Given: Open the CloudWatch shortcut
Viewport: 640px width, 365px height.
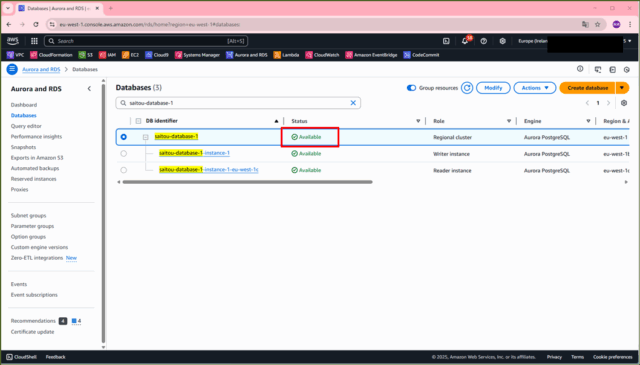Looking at the screenshot, I should coord(322,55).
